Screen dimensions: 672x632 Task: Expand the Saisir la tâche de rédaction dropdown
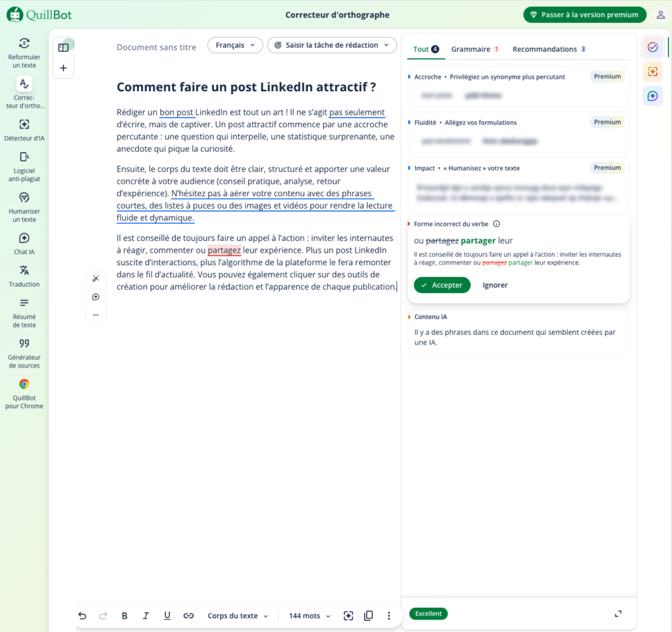(x=332, y=45)
